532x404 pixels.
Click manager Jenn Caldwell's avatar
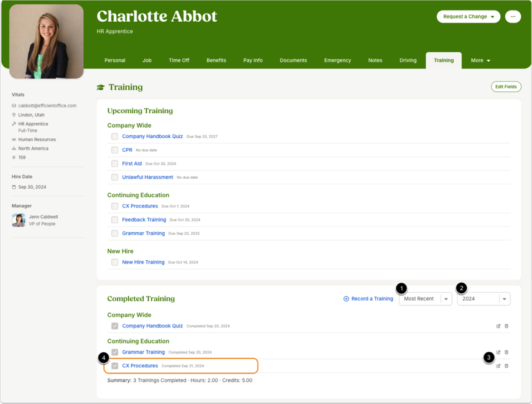click(19, 220)
